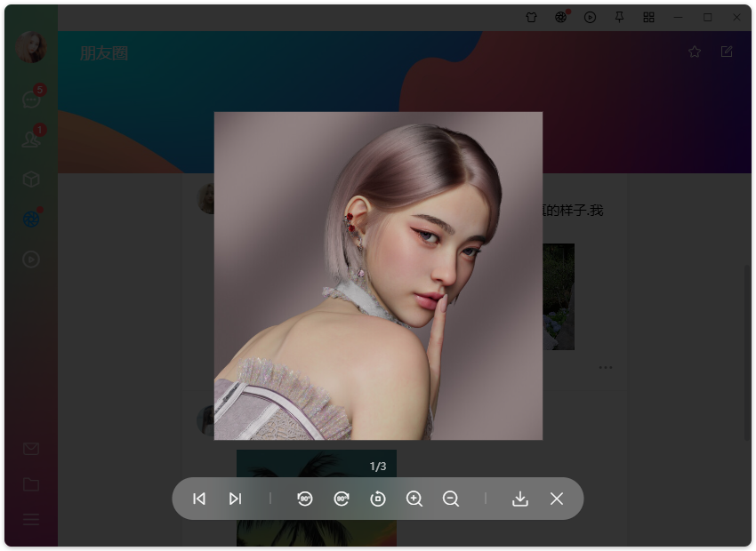This screenshot has height=551, width=756.
Task: Click the three-dot menu on the post
Action: (x=606, y=368)
